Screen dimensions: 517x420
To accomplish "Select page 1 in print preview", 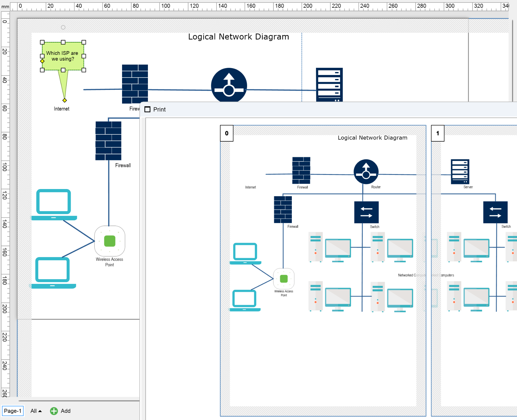I will 438,133.
